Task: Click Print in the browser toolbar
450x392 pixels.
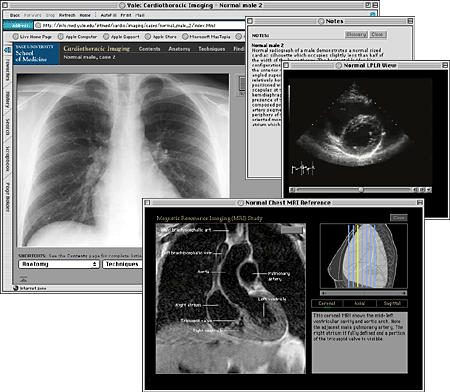Action: (x=126, y=15)
